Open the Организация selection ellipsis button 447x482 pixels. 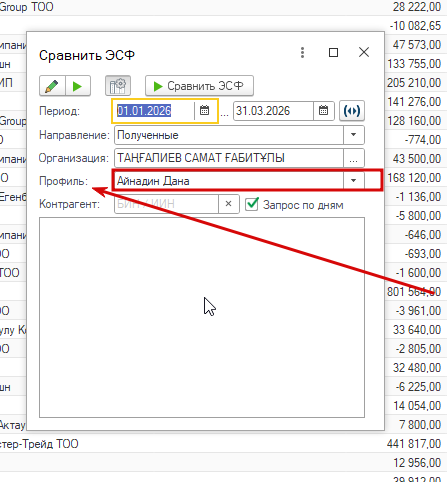pos(354,158)
